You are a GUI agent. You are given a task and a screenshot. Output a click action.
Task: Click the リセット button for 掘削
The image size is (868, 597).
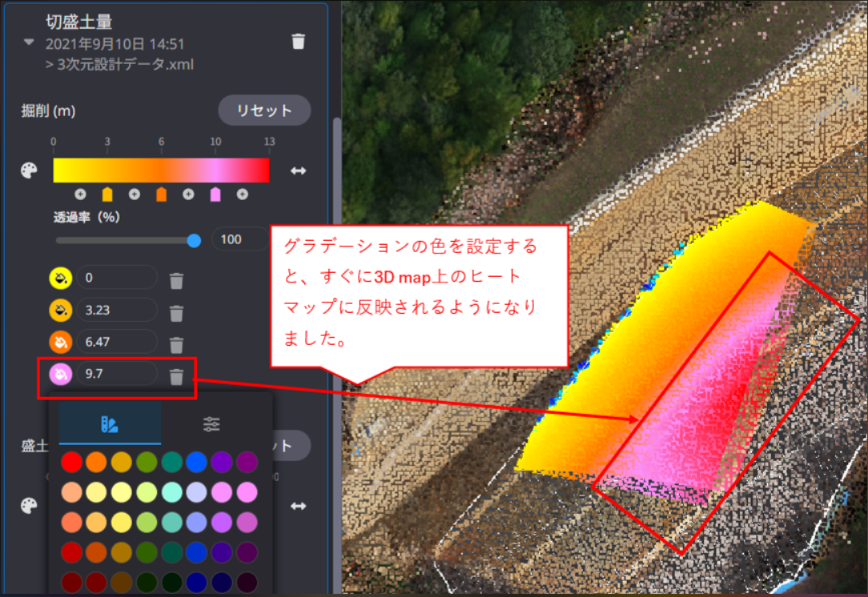pyautogui.click(x=264, y=110)
